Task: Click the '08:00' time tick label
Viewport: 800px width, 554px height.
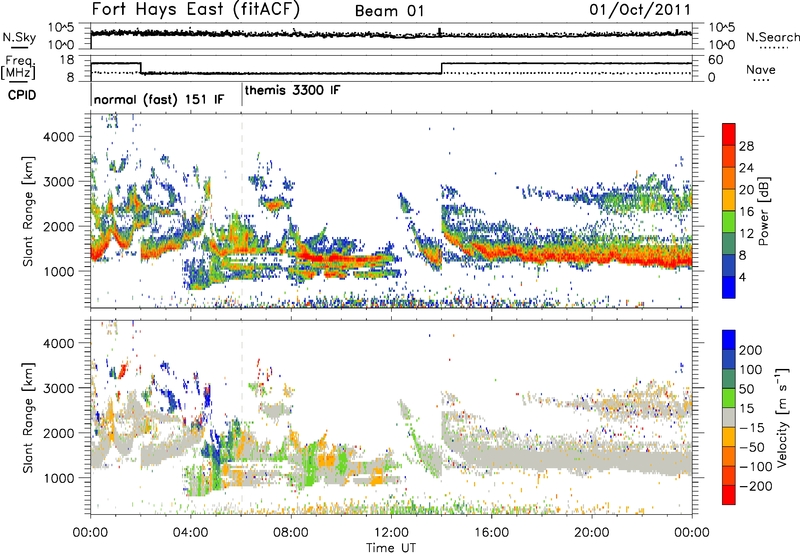Action: [x=291, y=533]
